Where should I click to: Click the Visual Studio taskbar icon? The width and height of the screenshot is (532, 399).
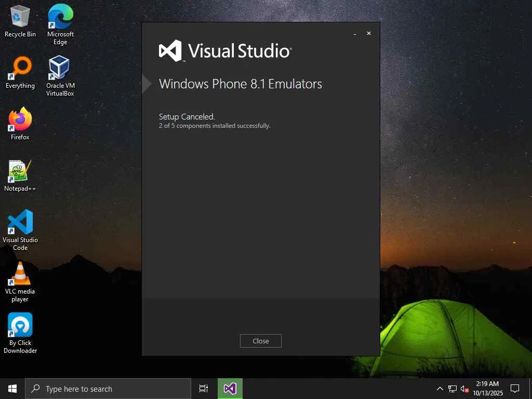click(230, 389)
